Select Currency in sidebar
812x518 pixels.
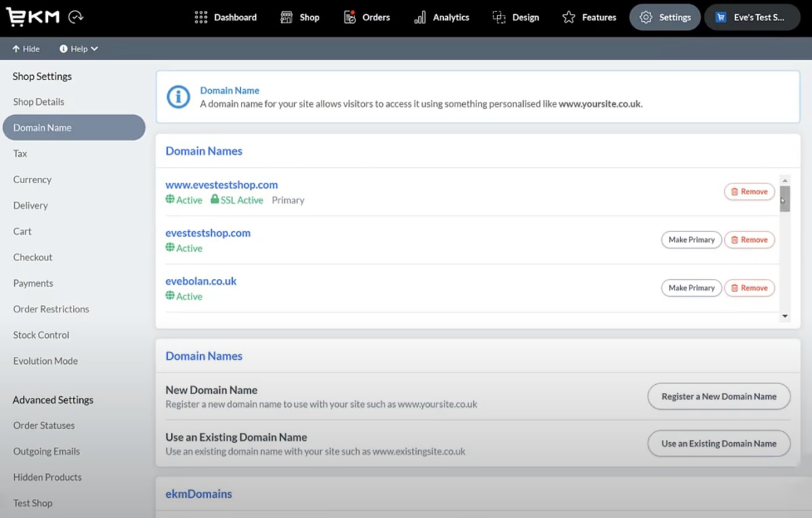click(x=32, y=180)
